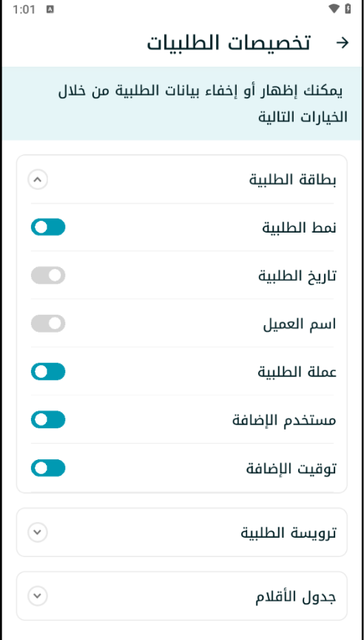Open the ترويسة الطلبية section title
364x640 pixels.
pyautogui.click(x=289, y=533)
